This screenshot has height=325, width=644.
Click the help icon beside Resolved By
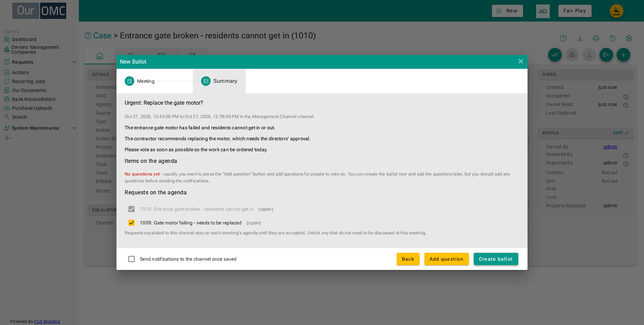(626, 155)
